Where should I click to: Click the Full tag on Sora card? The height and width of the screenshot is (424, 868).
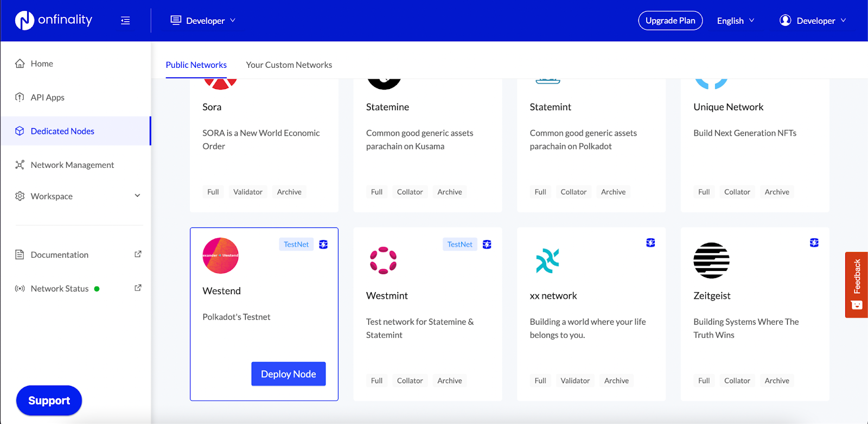(x=213, y=192)
